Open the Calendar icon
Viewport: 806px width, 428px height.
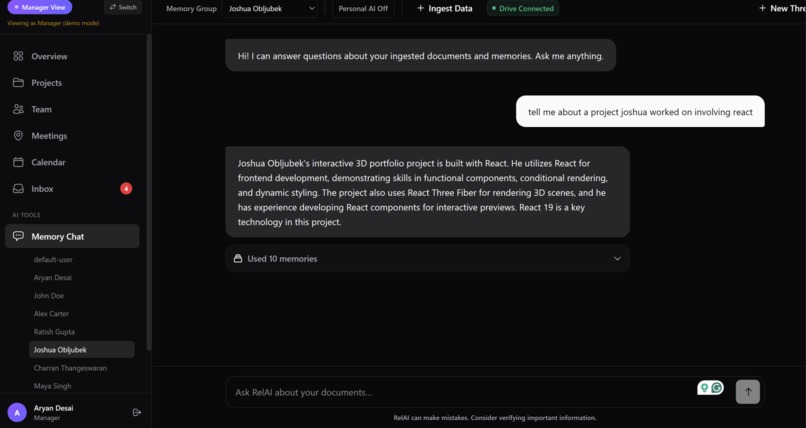pos(18,162)
